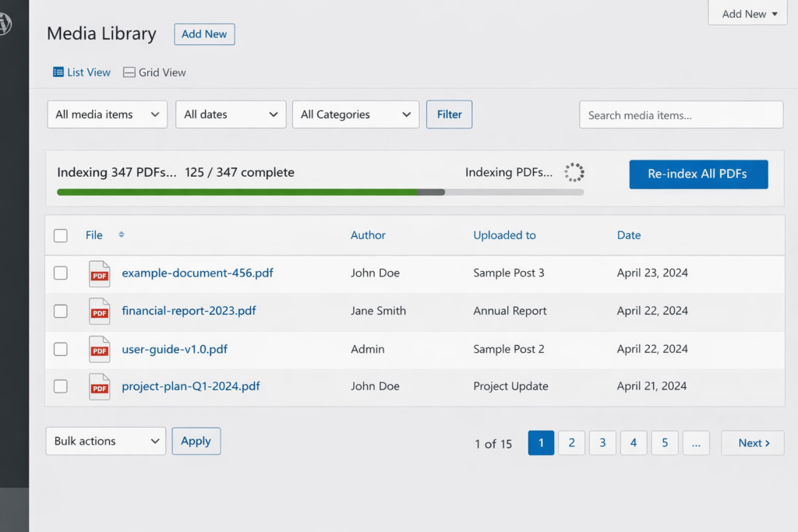Viewport: 798px width, 532px height.
Task: Toggle the select-all checkbox in header
Action: pos(61,235)
